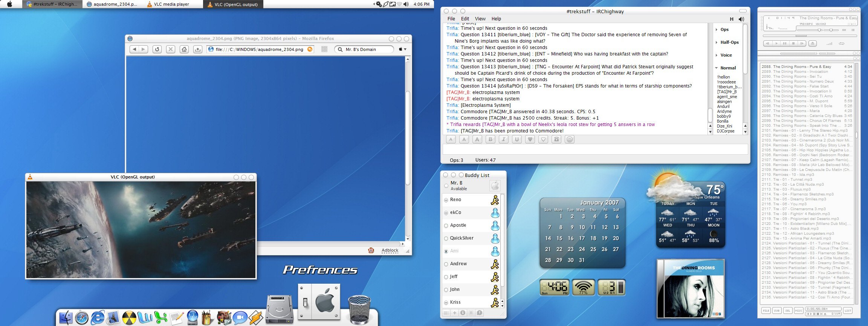Skip to next track in music player
This screenshot has height=326, width=868.
(x=802, y=43)
